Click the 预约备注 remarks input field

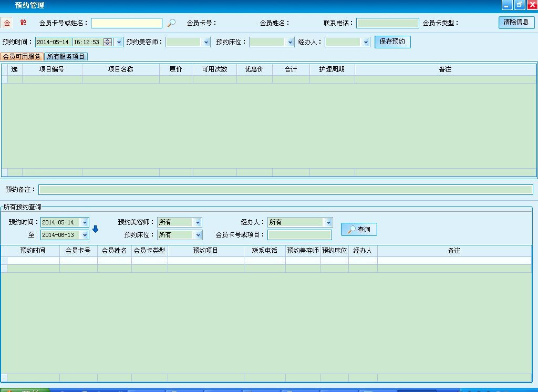(x=285, y=190)
